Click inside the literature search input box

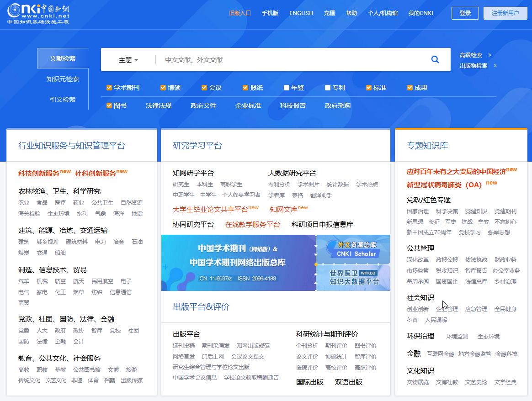pos(274,59)
